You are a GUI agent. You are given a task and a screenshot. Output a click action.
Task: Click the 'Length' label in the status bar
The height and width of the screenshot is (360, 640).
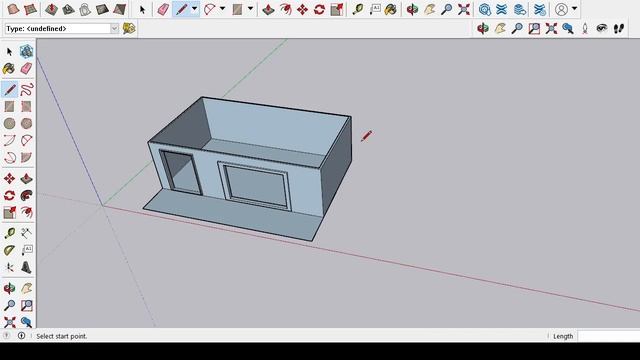point(563,336)
